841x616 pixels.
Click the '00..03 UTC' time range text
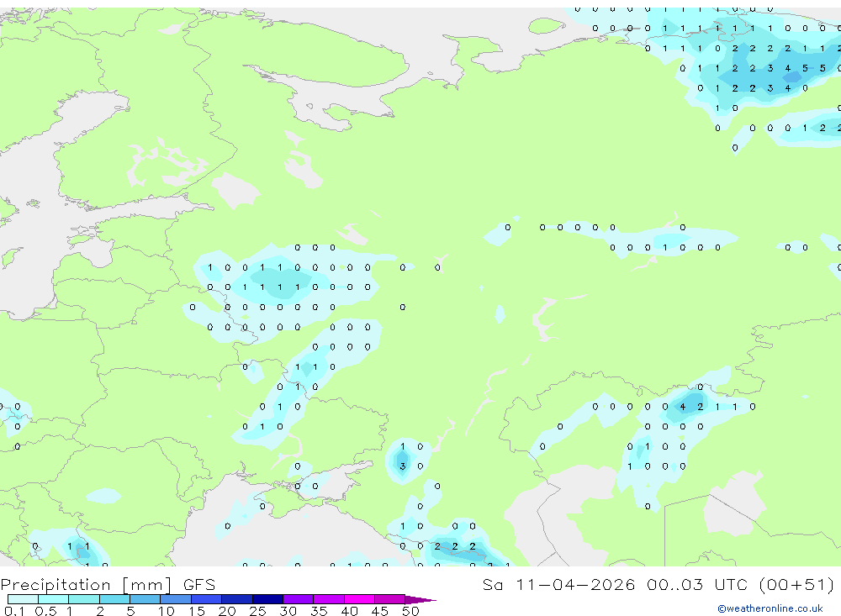pyautogui.click(x=696, y=584)
